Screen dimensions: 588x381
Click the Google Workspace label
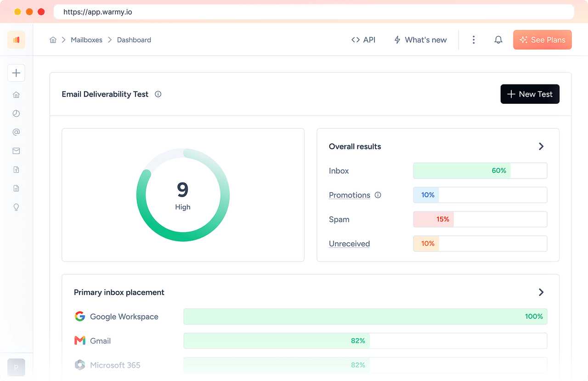pos(124,317)
